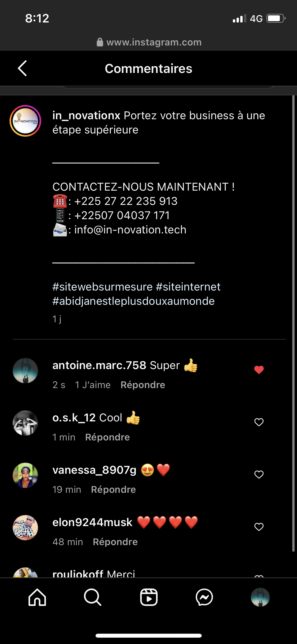297x644 pixels.
Task: View likes on antoine.marc.758's comment
Action: [x=93, y=385]
